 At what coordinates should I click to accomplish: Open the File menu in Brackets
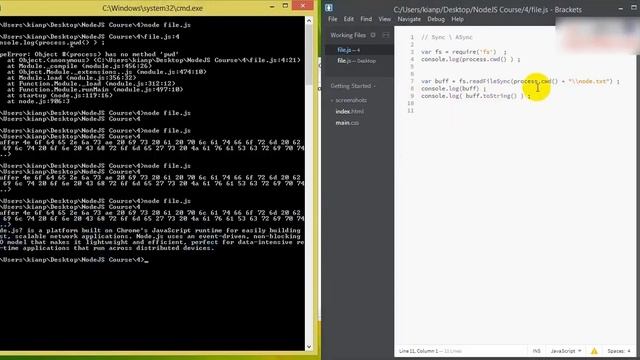pos(333,19)
